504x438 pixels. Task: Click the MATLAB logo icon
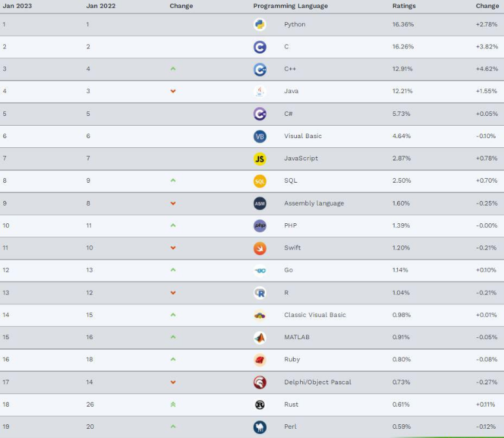(260, 337)
